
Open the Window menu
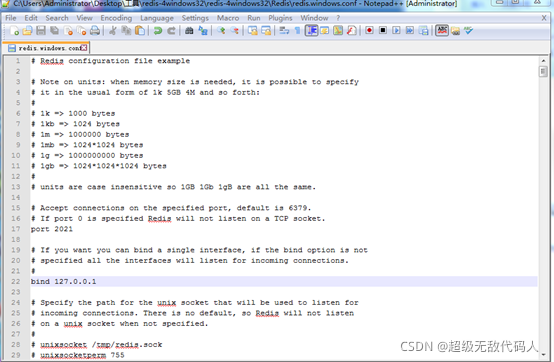[314, 18]
